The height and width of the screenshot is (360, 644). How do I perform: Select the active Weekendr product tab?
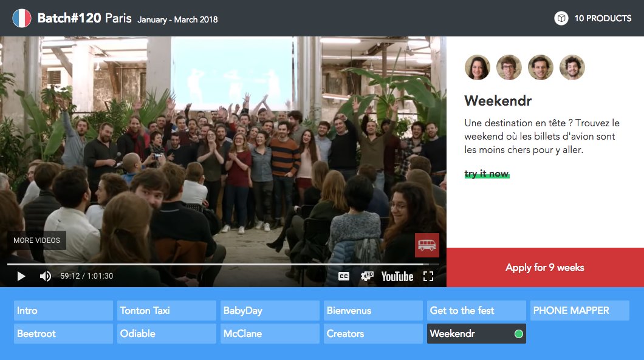476,333
